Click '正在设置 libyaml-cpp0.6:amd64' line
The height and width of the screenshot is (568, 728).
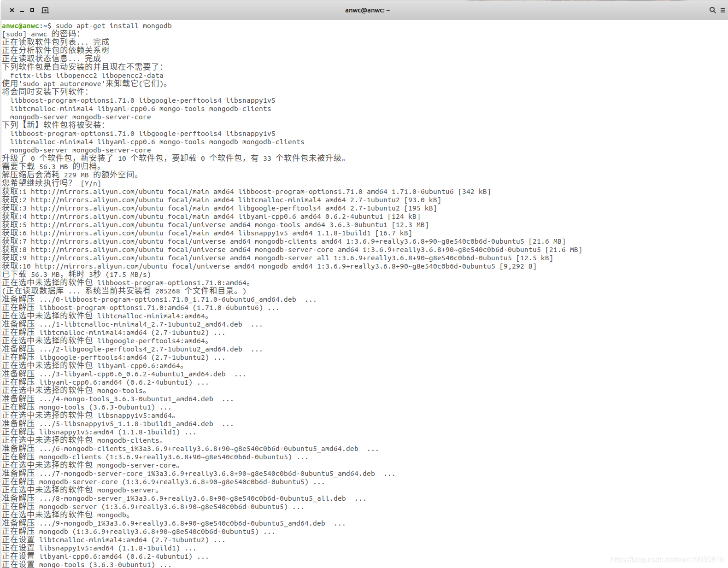[105, 556]
